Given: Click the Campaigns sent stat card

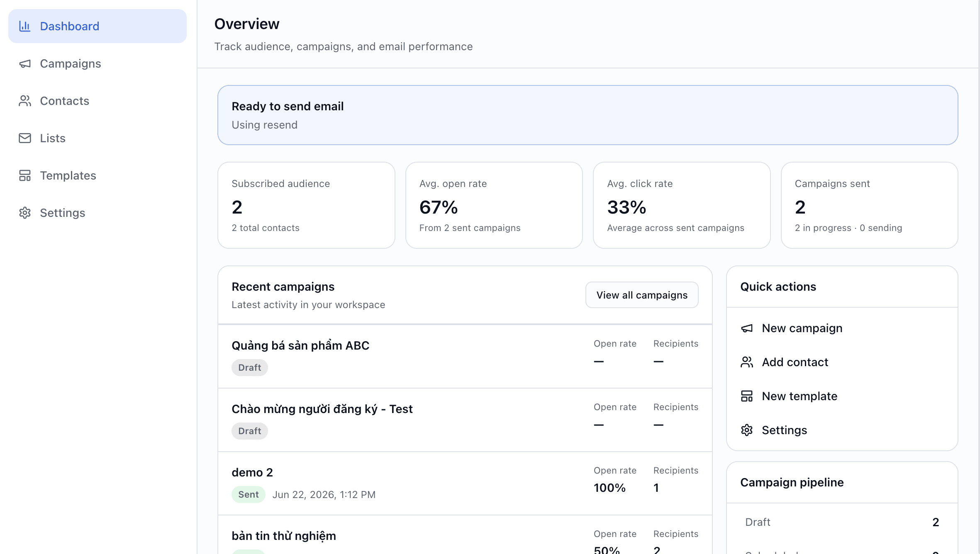Looking at the screenshot, I should [870, 205].
